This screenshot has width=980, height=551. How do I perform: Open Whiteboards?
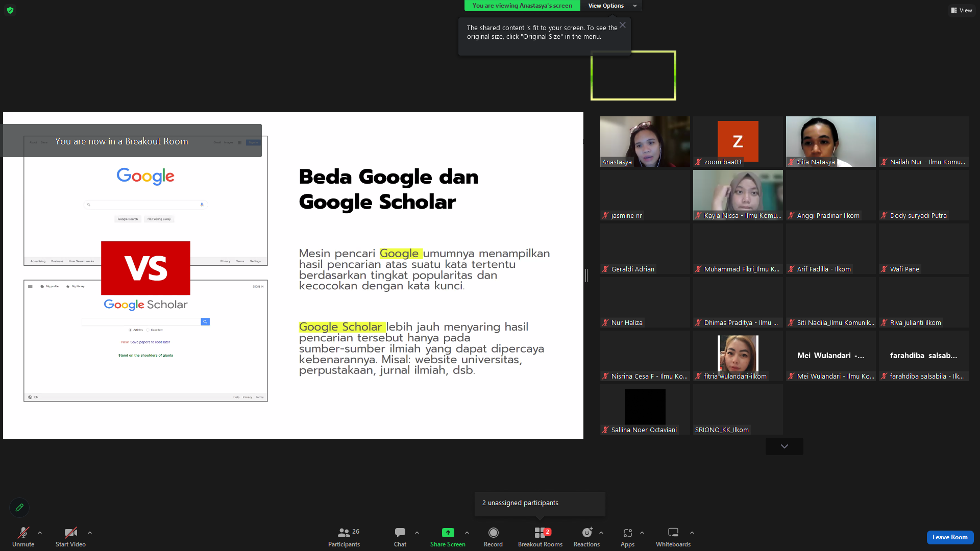673,537
